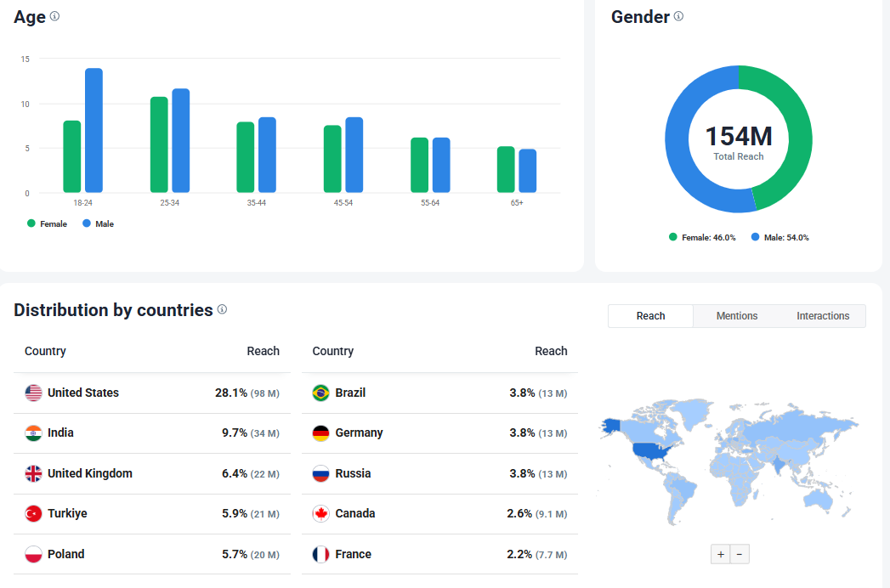Click the info icon next to Age

pyautogui.click(x=54, y=15)
